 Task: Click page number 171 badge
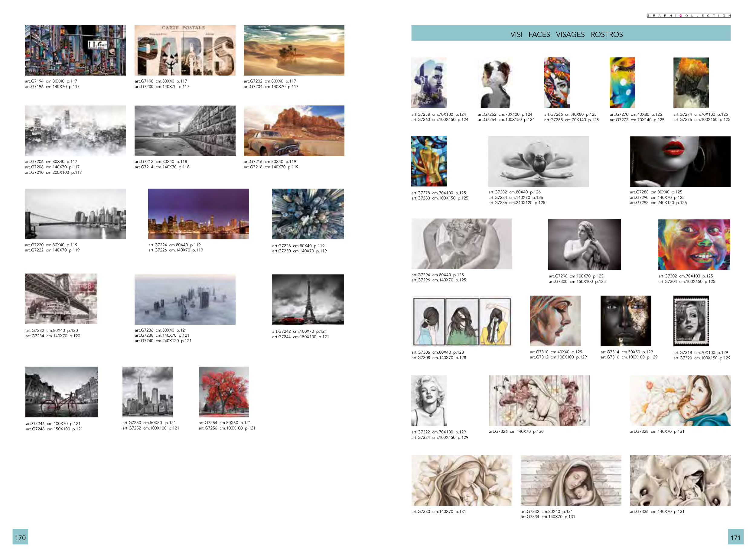(735, 537)
